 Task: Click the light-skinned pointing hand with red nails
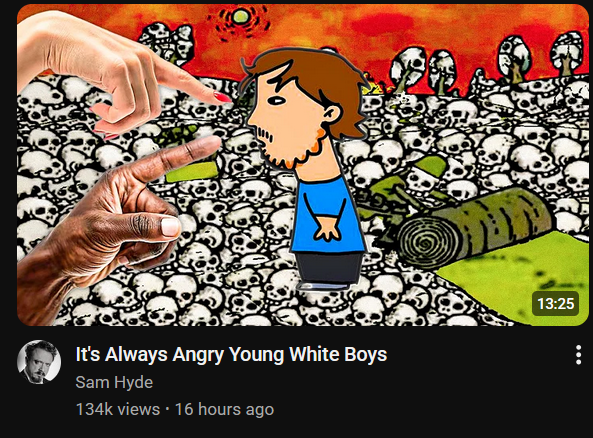113,72
